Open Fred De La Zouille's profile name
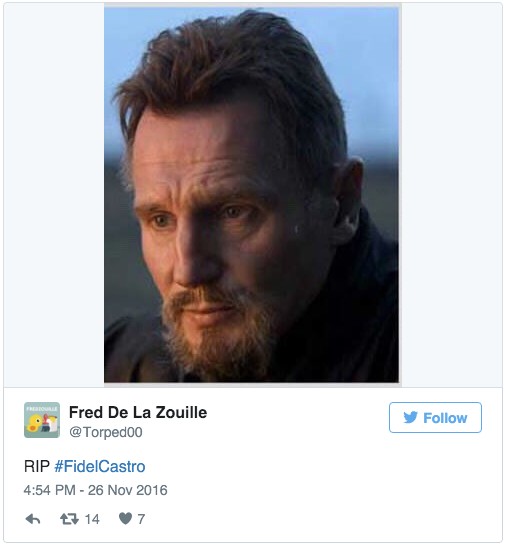505x544 pixels. [x=138, y=413]
